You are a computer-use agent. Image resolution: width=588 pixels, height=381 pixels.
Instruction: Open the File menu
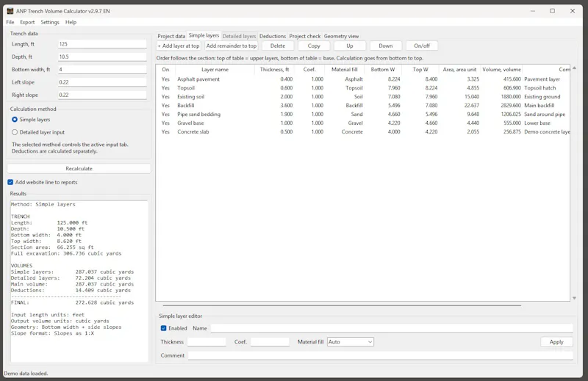pyautogui.click(x=10, y=22)
